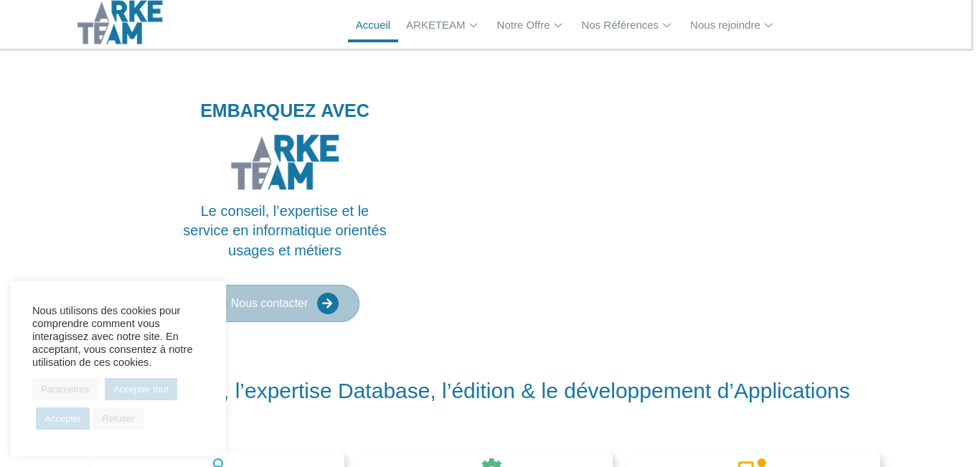Screen dimensions: 980x467
Task: Click Accepter tout cookies button
Action: [x=141, y=390]
